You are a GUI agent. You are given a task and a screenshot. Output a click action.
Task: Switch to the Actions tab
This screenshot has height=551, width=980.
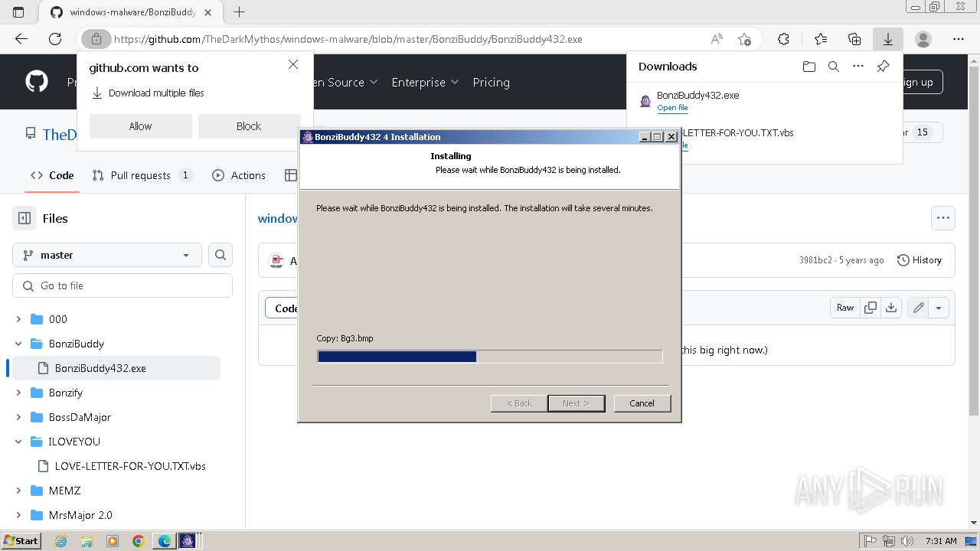click(x=239, y=175)
